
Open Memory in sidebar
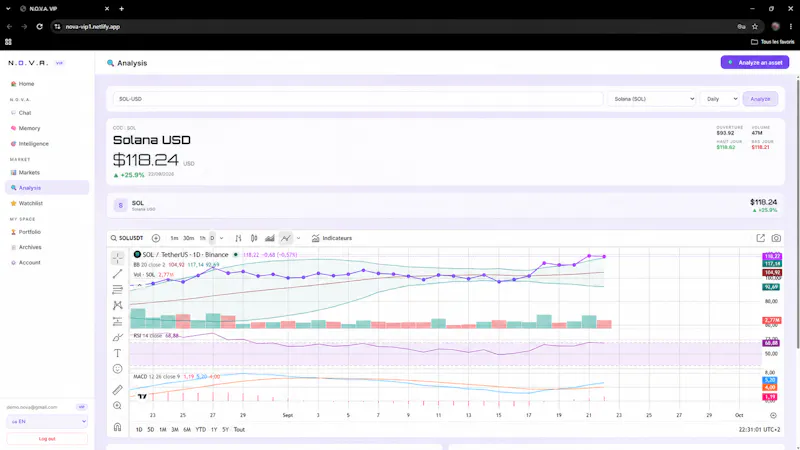47,128
